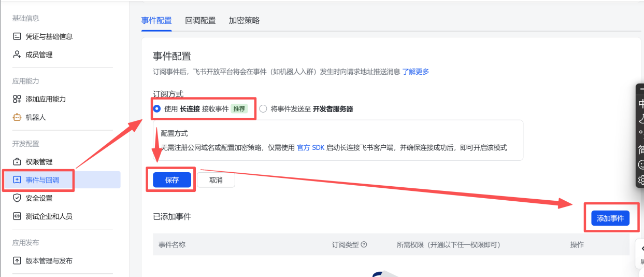The width and height of the screenshot is (644, 277).
Task: Click the credentials card icon beside 凭证与基础信息
Action: click(17, 36)
